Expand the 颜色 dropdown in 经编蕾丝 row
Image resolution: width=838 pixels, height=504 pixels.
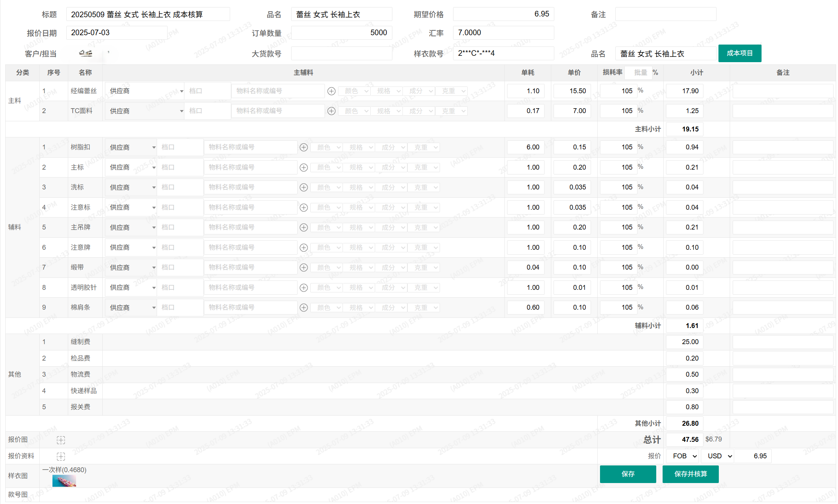coord(355,91)
